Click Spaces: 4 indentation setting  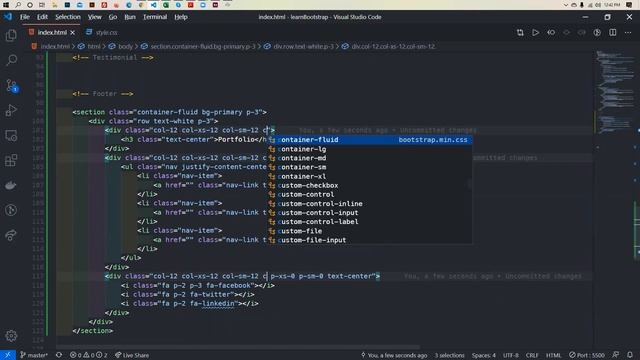coord(484,355)
